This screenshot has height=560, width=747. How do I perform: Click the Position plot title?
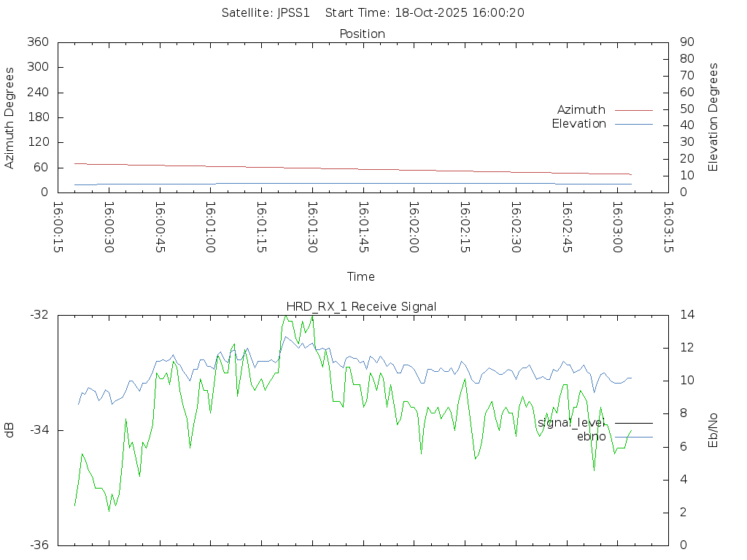pos(362,34)
